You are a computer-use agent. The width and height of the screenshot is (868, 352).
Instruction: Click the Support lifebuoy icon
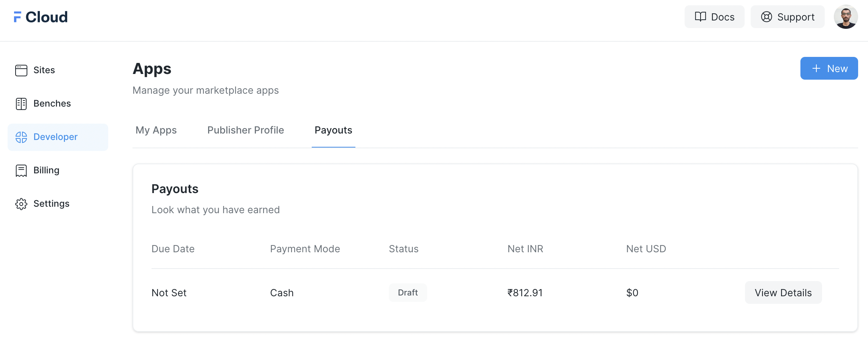pos(766,17)
